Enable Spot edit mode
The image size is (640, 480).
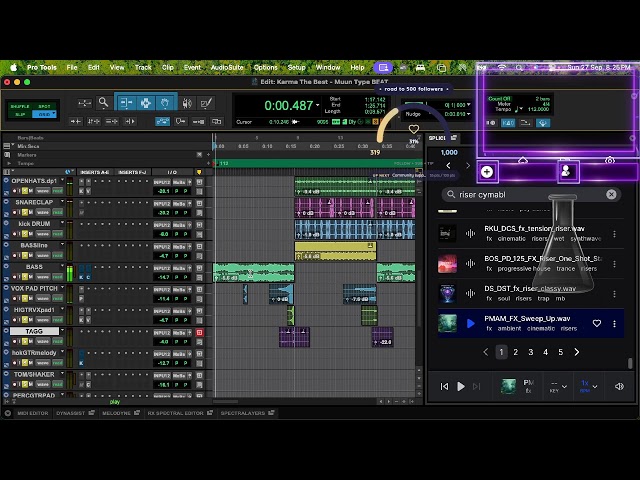[44, 106]
